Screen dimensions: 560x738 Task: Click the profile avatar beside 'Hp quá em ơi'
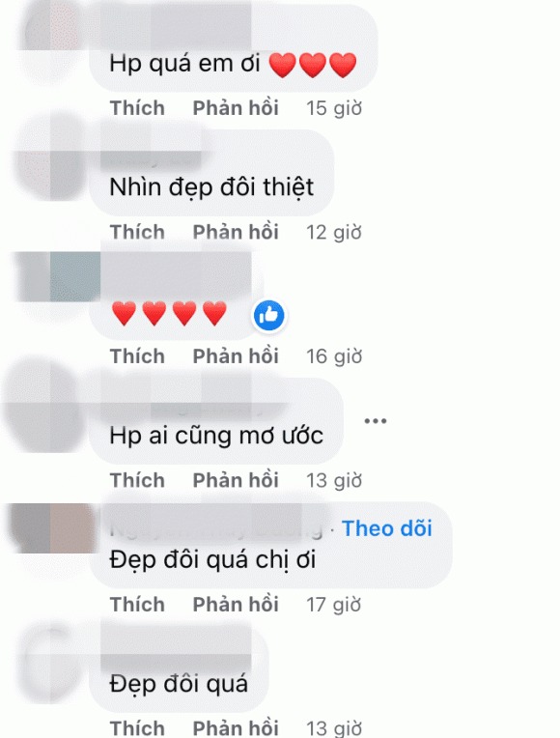click(x=52, y=36)
